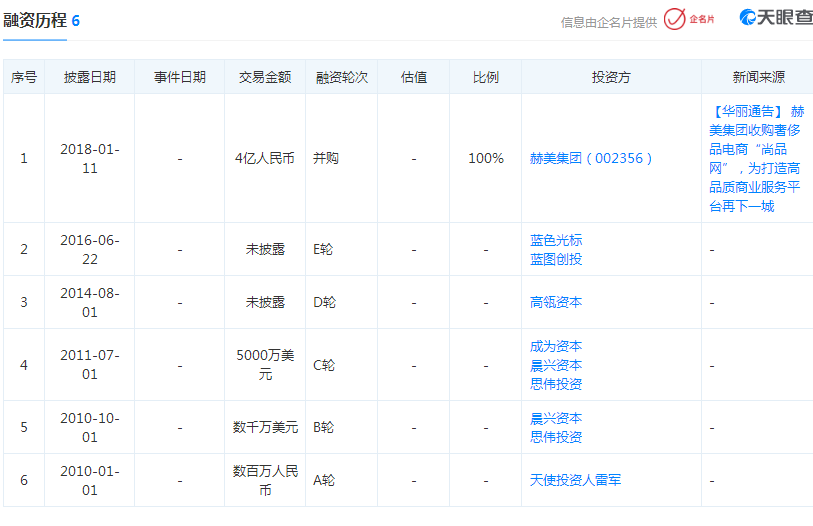Select the 100% ratio cell
813x526 pixels.
(x=486, y=158)
